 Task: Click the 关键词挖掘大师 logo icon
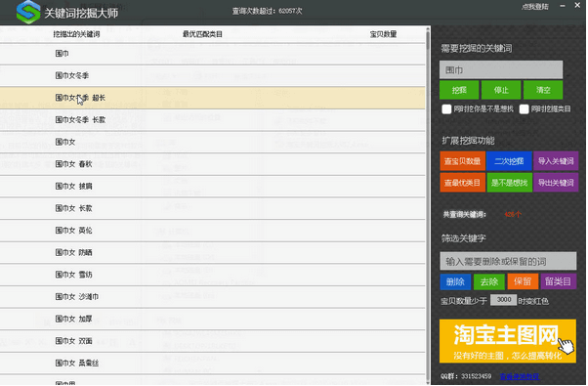[x=28, y=12]
